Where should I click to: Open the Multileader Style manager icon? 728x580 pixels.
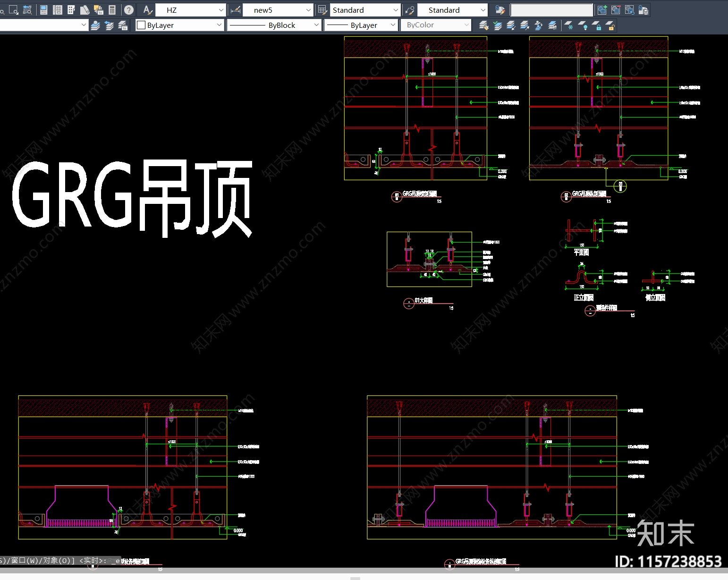click(x=410, y=10)
